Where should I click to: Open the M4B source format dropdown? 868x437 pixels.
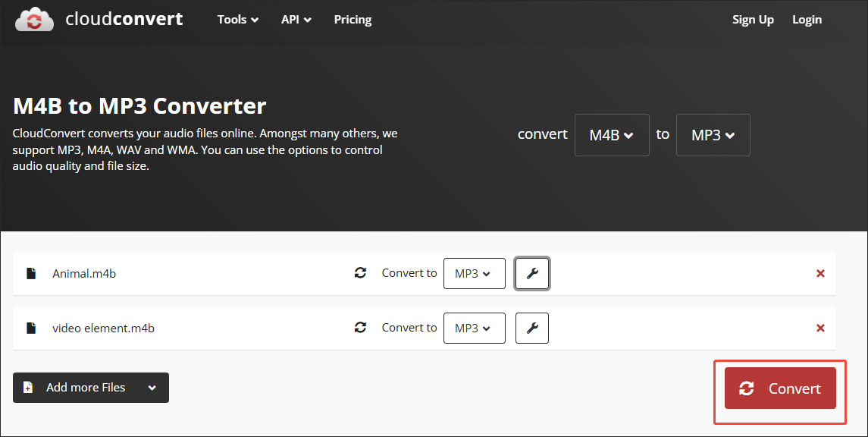(611, 134)
